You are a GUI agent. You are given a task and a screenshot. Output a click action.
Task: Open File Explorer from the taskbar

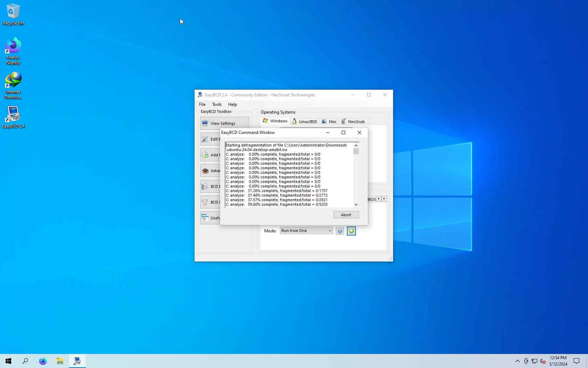(60, 361)
